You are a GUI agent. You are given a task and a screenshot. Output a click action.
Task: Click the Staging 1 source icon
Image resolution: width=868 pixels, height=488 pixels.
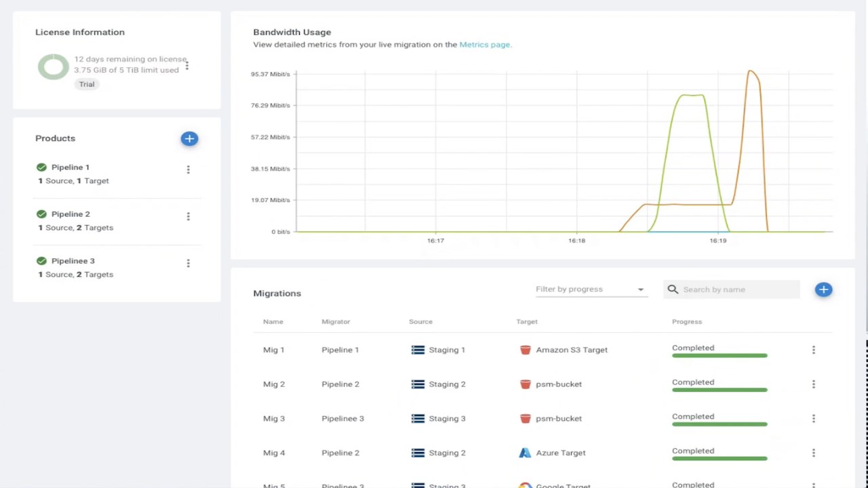coord(418,350)
